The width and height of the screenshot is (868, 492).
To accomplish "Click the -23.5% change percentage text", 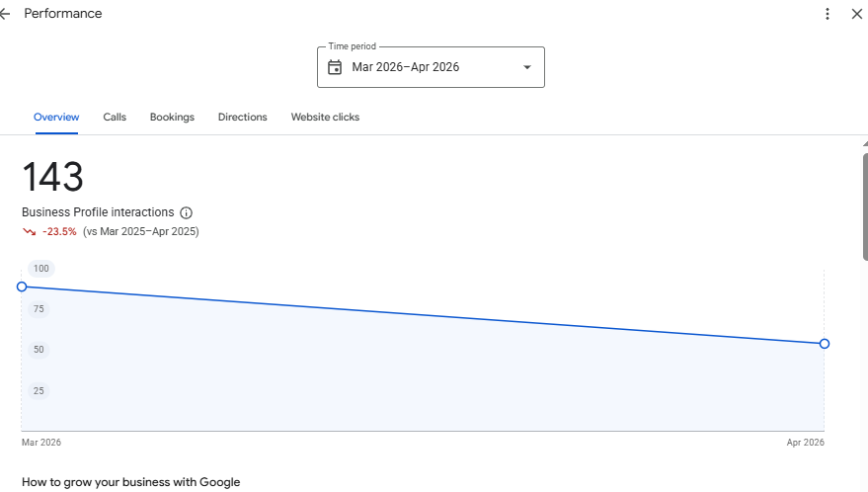I will tap(59, 231).
